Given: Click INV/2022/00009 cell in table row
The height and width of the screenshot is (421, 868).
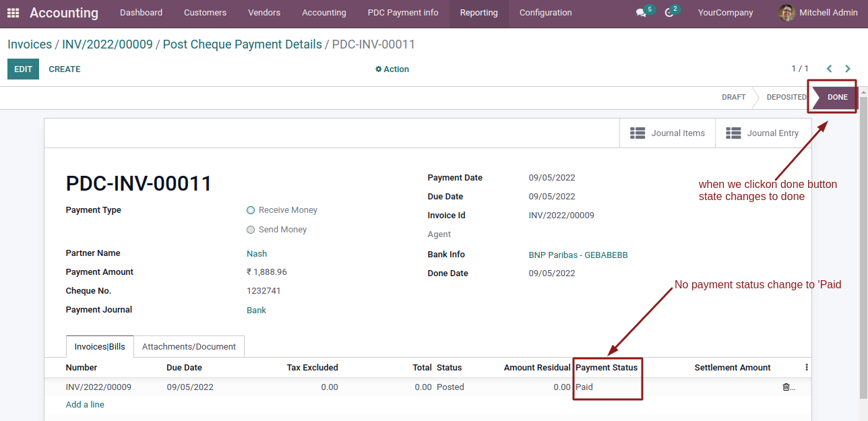Looking at the screenshot, I should (x=98, y=387).
